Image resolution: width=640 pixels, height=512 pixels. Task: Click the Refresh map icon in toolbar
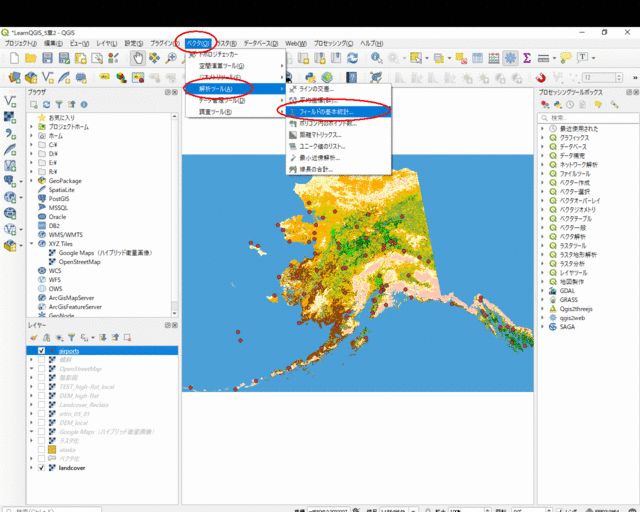(353, 58)
